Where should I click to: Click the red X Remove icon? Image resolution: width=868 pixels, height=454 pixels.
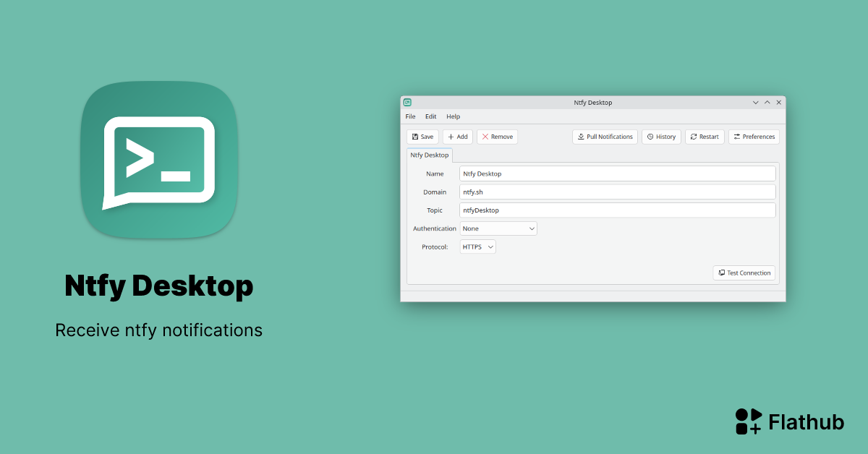point(485,136)
